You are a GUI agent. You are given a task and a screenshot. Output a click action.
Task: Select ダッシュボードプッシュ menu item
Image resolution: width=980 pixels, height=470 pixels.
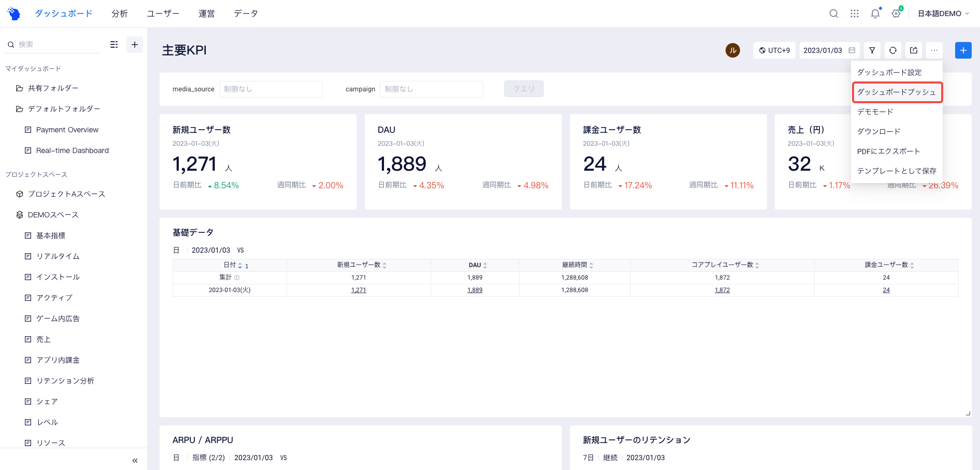click(x=896, y=92)
